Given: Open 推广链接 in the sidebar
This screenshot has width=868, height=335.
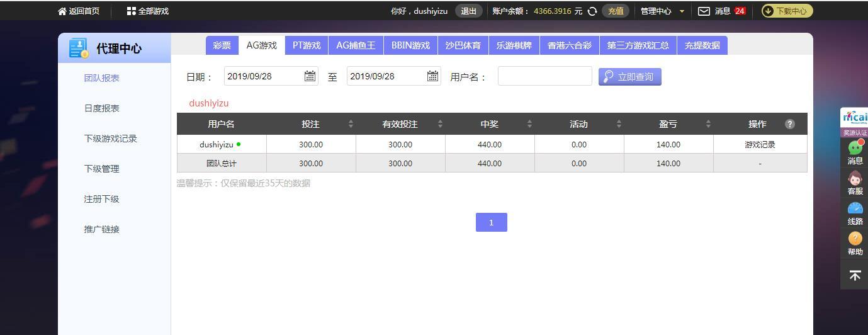Looking at the screenshot, I should (x=102, y=229).
